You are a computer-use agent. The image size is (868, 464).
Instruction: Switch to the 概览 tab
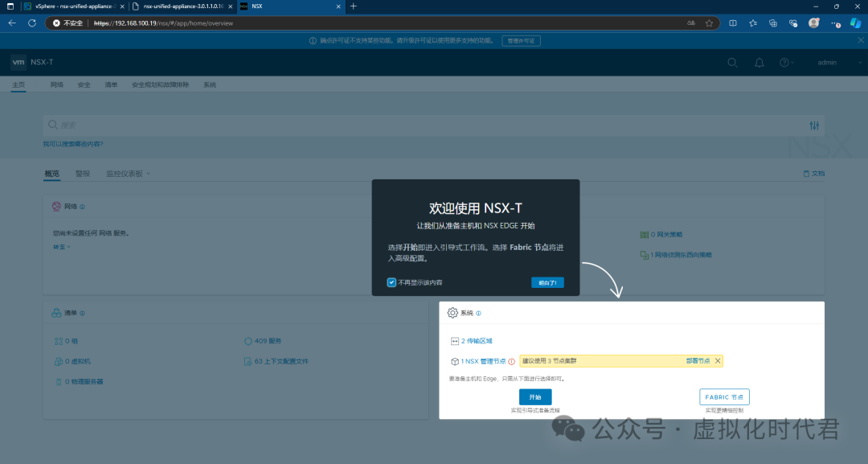(x=52, y=174)
